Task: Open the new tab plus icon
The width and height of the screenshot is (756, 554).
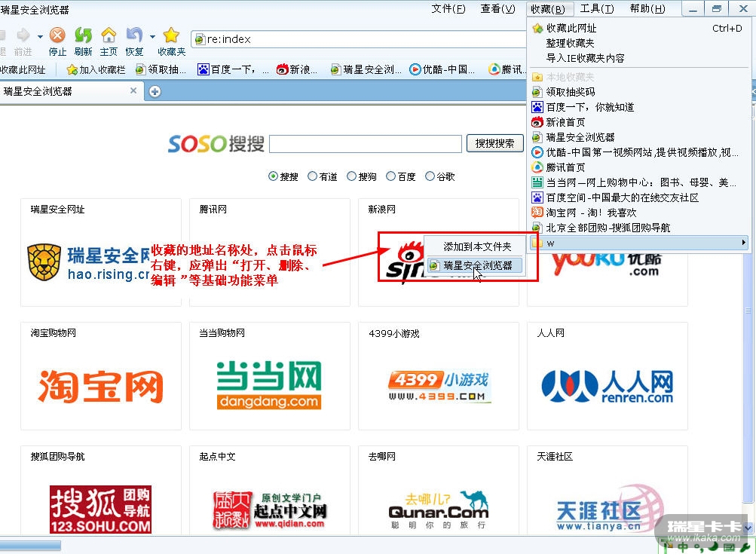Action: click(155, 92)
